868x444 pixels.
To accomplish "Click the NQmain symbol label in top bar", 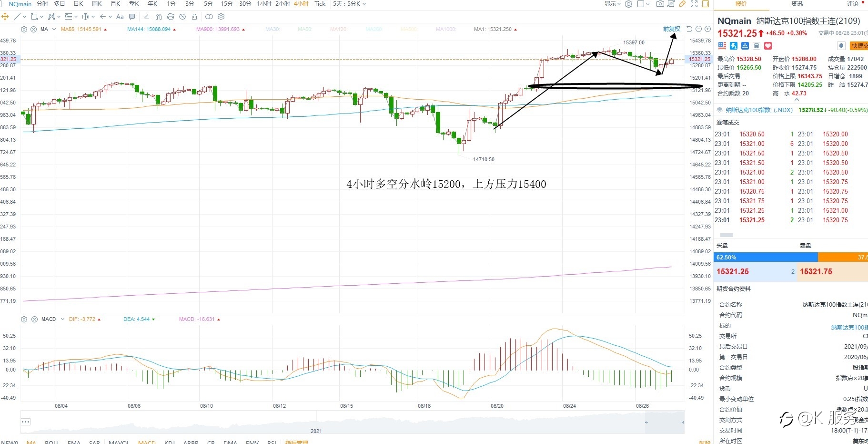I will (20, 4).
